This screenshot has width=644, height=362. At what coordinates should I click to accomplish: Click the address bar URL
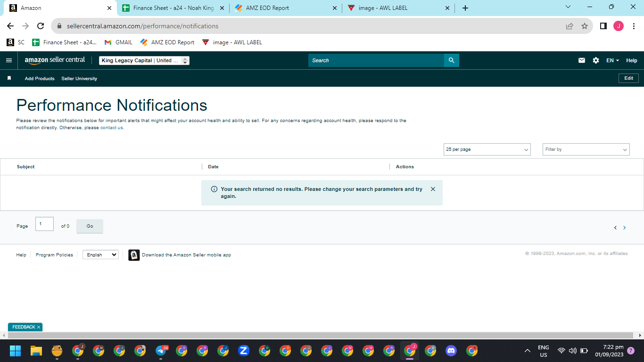click(x=142, y=26)
